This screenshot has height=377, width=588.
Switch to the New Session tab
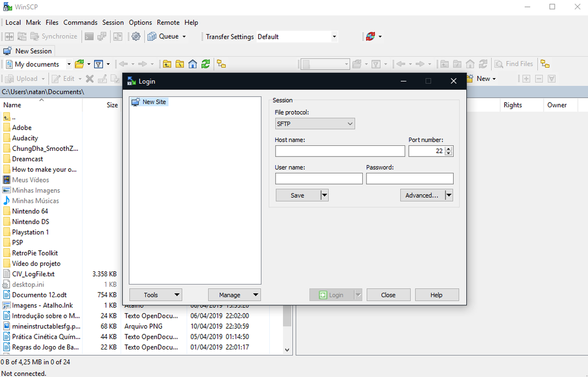28,51
